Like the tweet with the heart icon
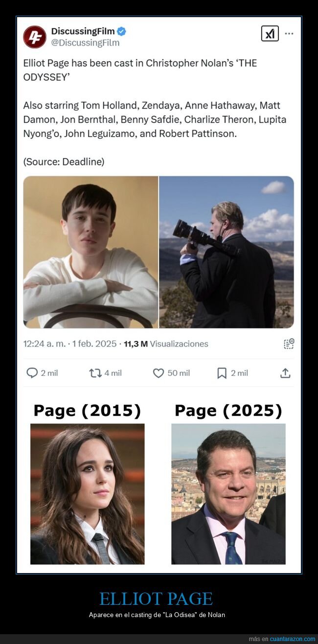The width and height of the screenshot is (318, 644). 159,373
